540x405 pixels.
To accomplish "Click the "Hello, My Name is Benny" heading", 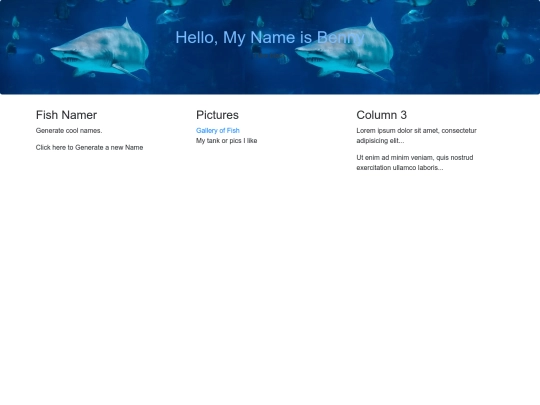I will pos(270,38).
